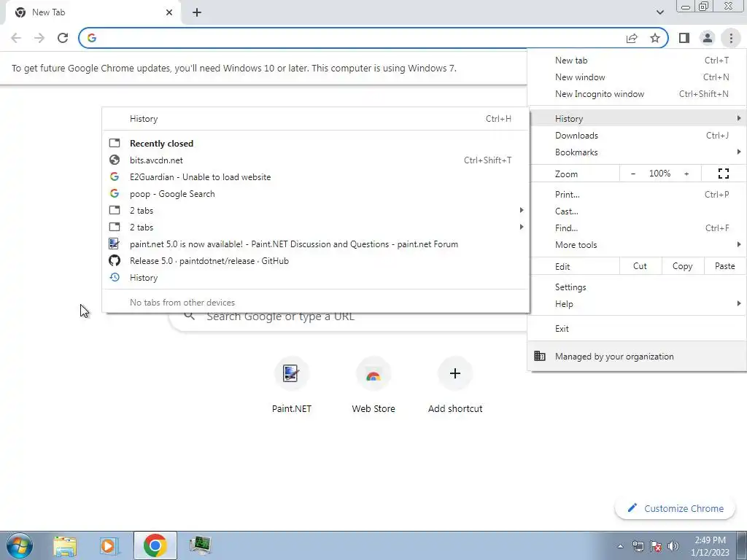Screen dimensions: 747x560
Task: Click the Add shortcut plus tile
Action: tap(455, 386)
